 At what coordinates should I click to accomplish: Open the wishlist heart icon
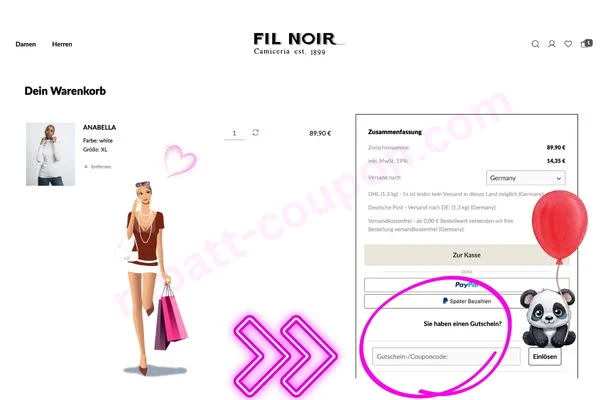(x=568, y=44)
